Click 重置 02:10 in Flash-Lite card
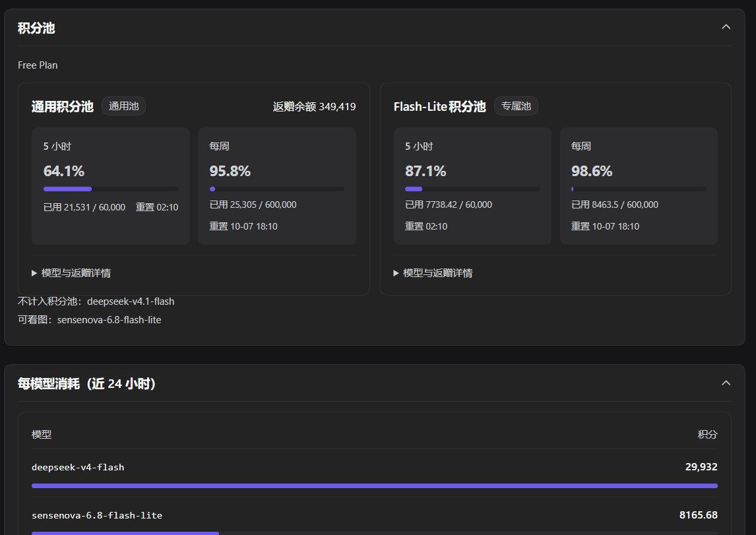The image size is (756, 535). [x=426, y=226]
